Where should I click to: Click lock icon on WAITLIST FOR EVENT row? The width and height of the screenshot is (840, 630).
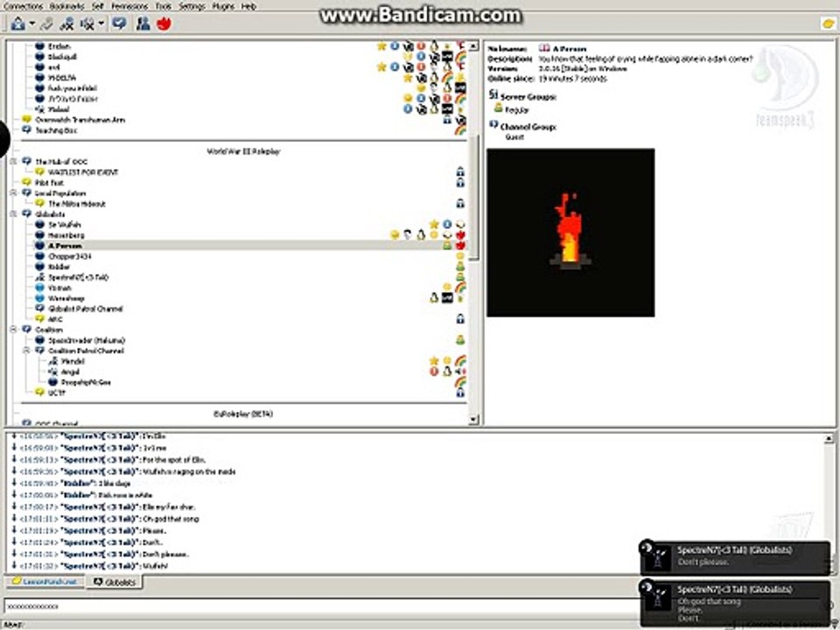tap(460, 172)
